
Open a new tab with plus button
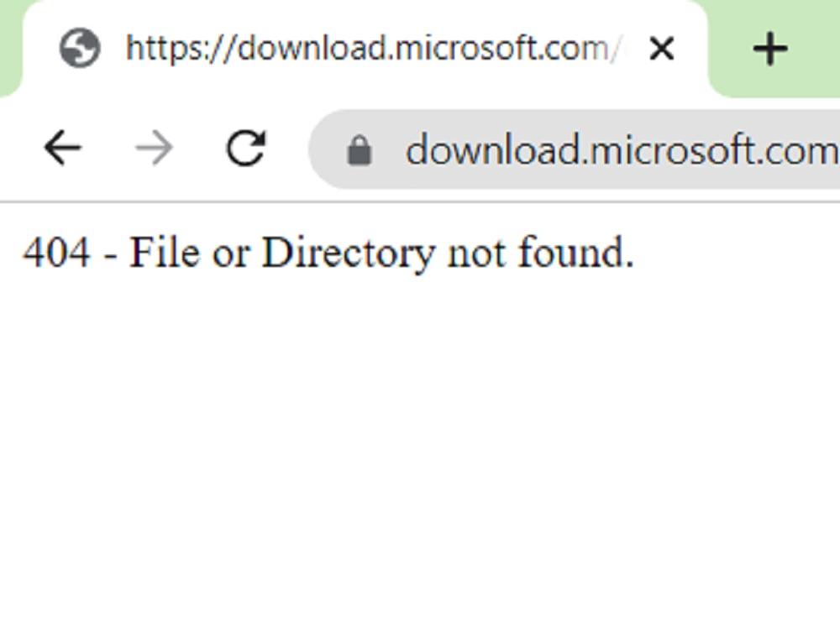click(770, 49)
